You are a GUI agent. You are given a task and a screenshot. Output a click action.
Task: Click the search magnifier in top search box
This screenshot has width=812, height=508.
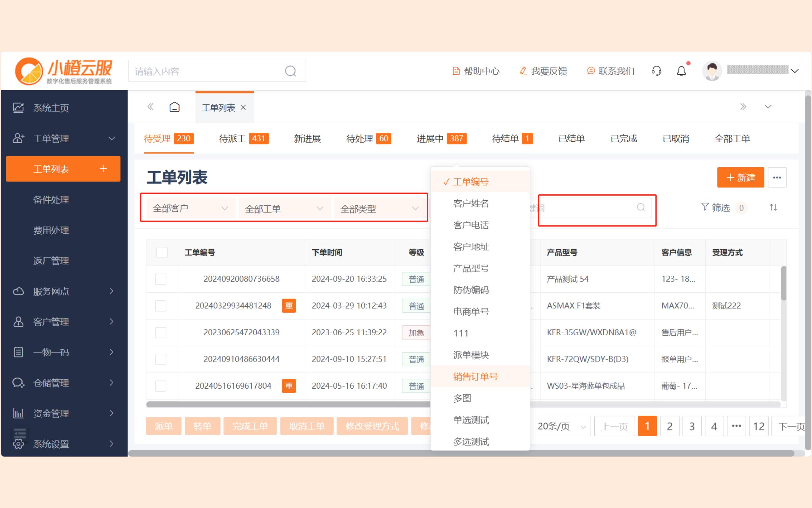pyautogui.click(x=290, y=71)
